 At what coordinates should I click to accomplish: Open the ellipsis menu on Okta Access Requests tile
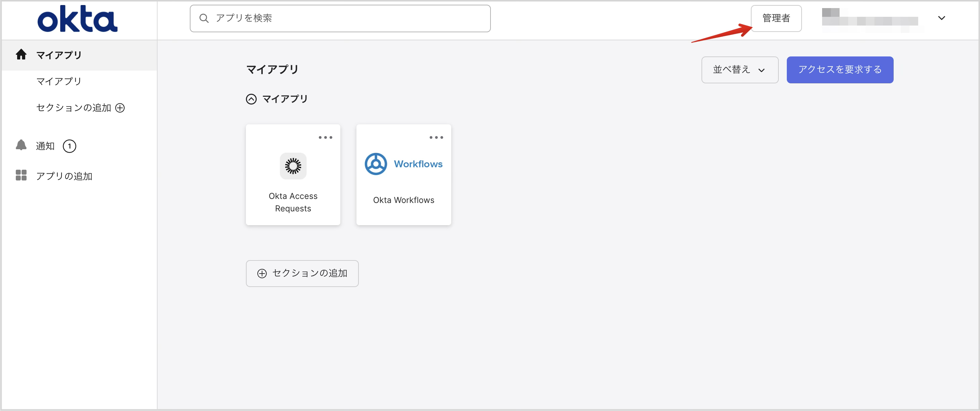click(x=325, y=137)
